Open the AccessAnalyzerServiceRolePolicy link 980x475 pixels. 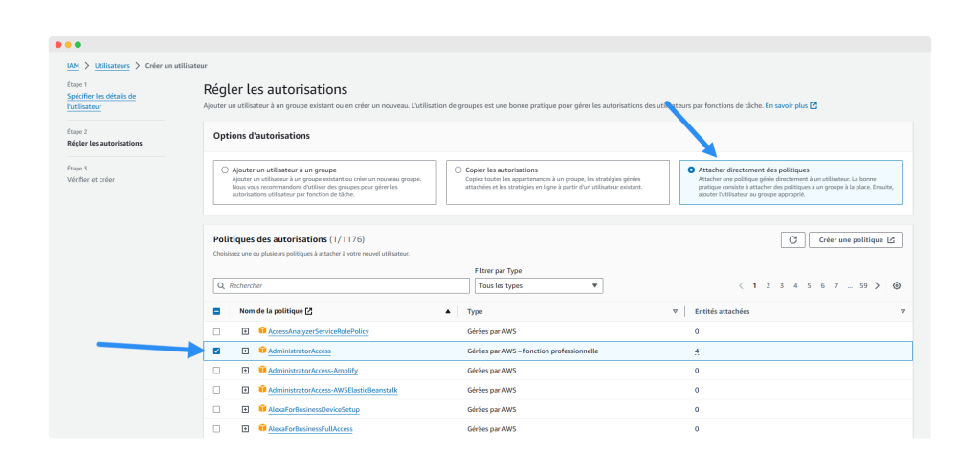(x=318, y=331)
